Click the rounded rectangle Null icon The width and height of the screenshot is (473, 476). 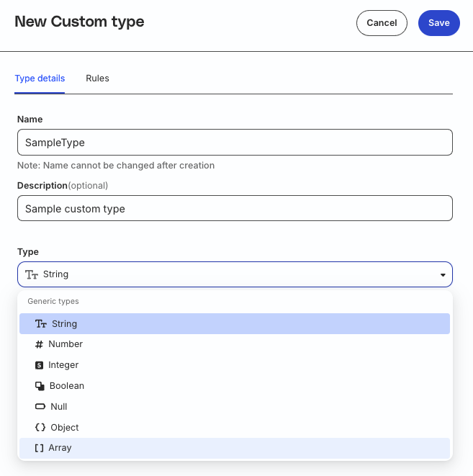(40, 406)
